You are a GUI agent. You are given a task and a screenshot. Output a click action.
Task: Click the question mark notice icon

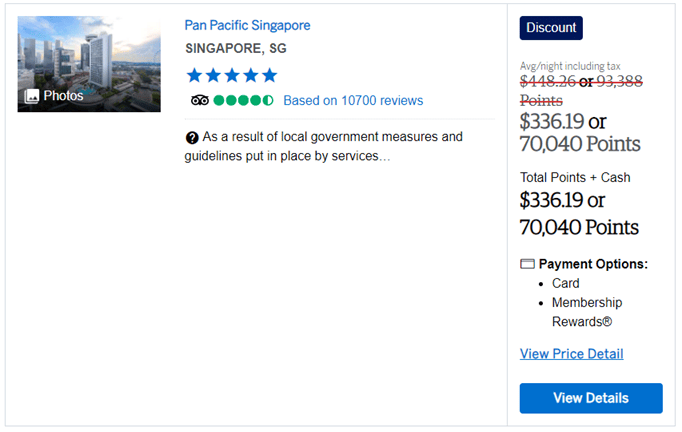(191, 137)
